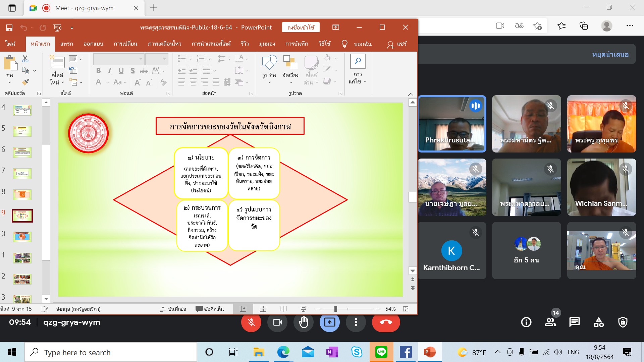The image size is (644, 362).
Task: Unmute the microphone in Meet
Action: [251, 322]
